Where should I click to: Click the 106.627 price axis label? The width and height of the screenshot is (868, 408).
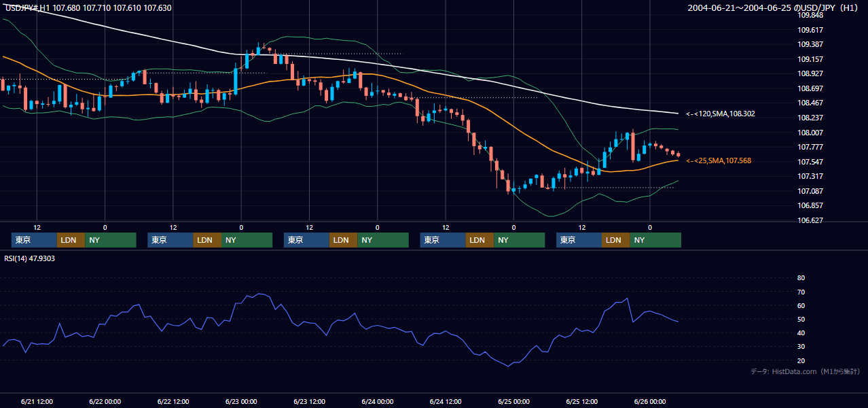(x=810, y=220)
